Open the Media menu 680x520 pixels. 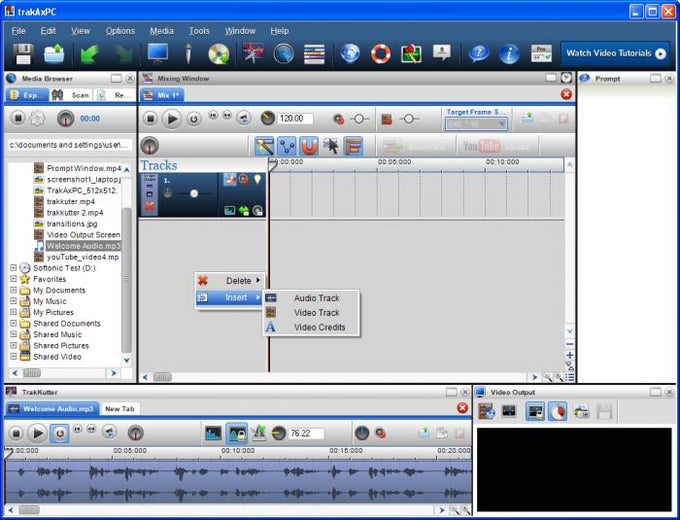coord(161,31)
